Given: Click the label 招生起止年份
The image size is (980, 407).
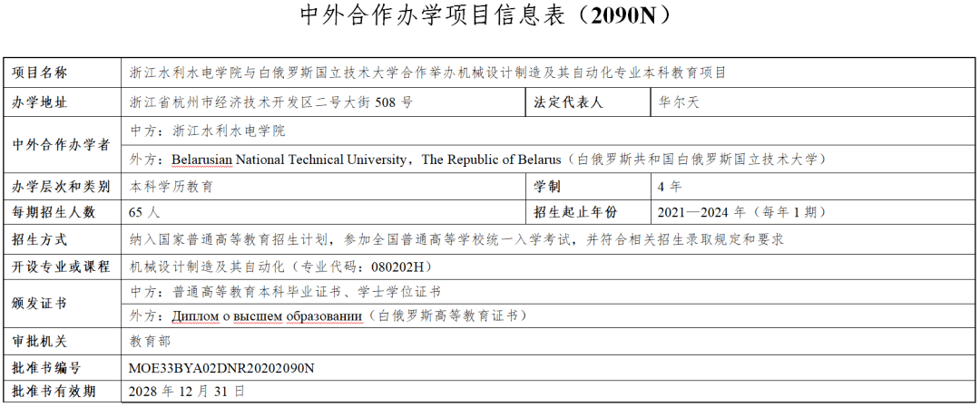Looking at the screenshot, I should 575,212.
